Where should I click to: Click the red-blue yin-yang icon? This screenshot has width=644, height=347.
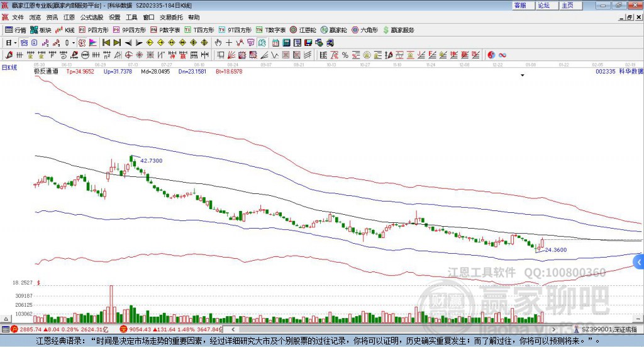(491, 55)
